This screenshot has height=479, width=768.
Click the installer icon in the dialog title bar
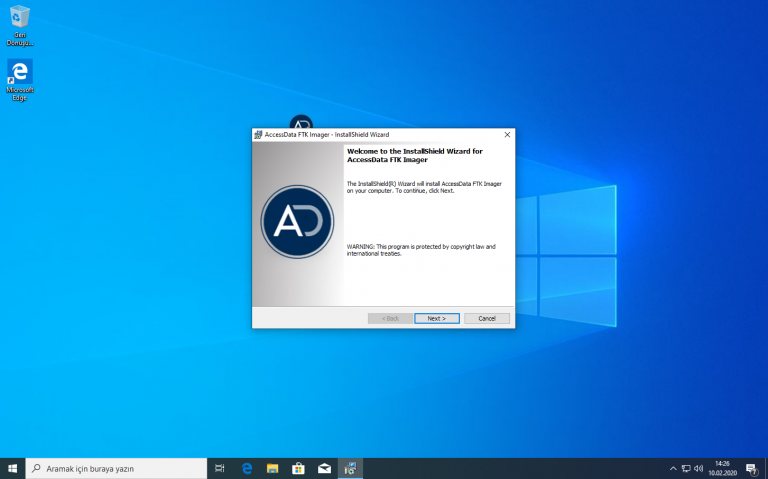(x=258, y=135)
